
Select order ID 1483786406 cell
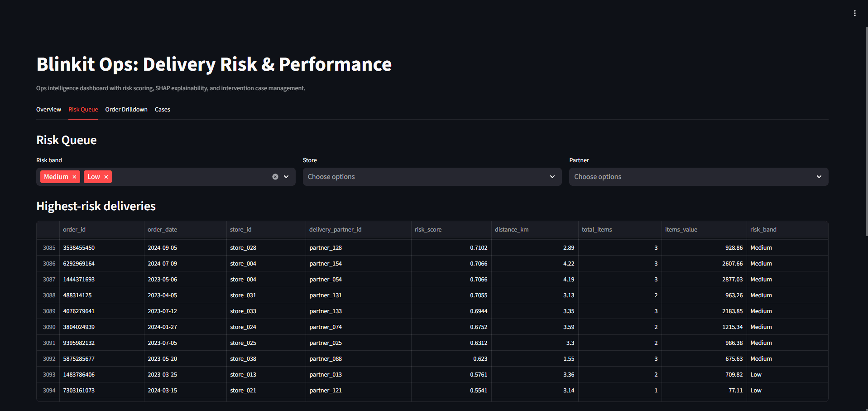[x=102, y=375]
